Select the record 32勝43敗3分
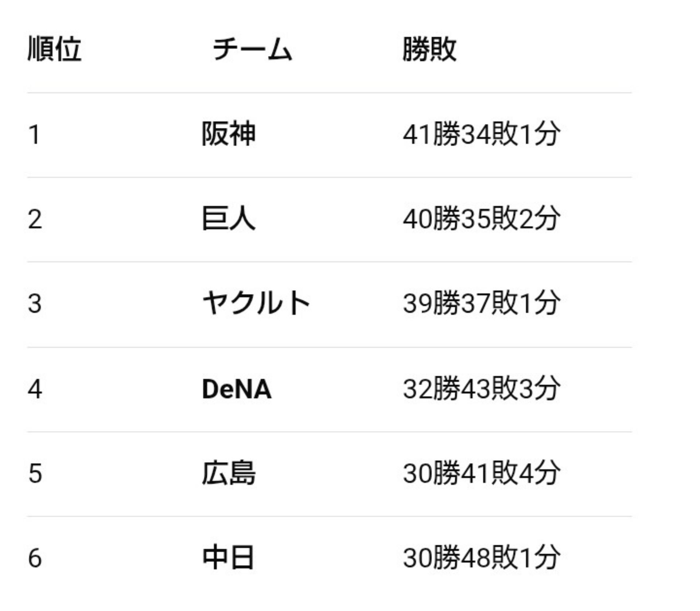This screenshot has height=611, width=700. [481, 388]
